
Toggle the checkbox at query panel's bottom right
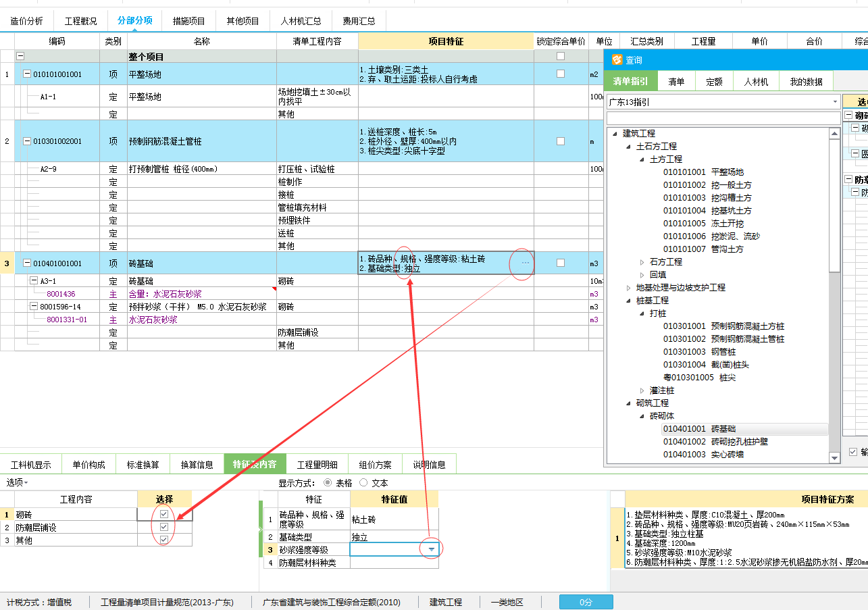(x=853, y=452)
